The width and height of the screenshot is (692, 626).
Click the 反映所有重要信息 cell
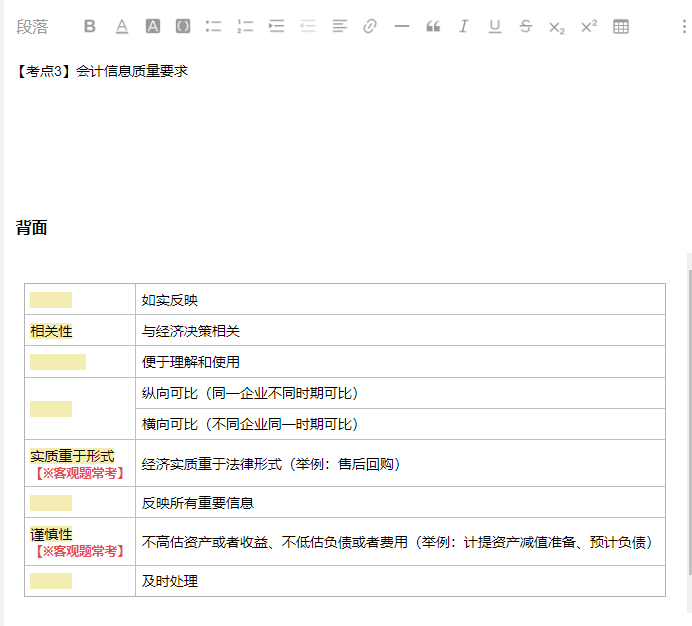coord(400,503)
